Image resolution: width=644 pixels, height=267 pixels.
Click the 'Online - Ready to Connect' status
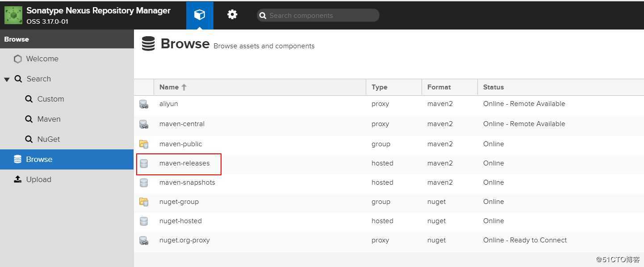525,240
